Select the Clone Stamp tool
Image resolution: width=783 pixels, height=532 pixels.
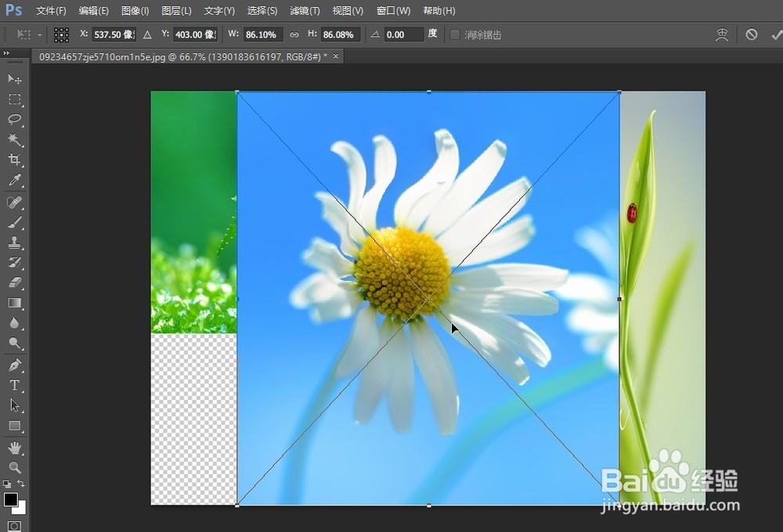[14, 243]
